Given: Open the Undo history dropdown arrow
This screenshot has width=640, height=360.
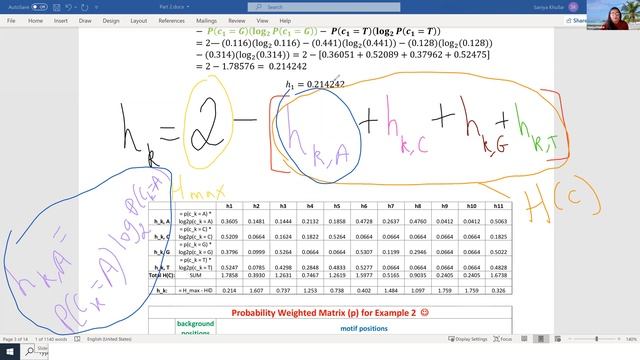Looking at the screenshot, I should [76, 7].
